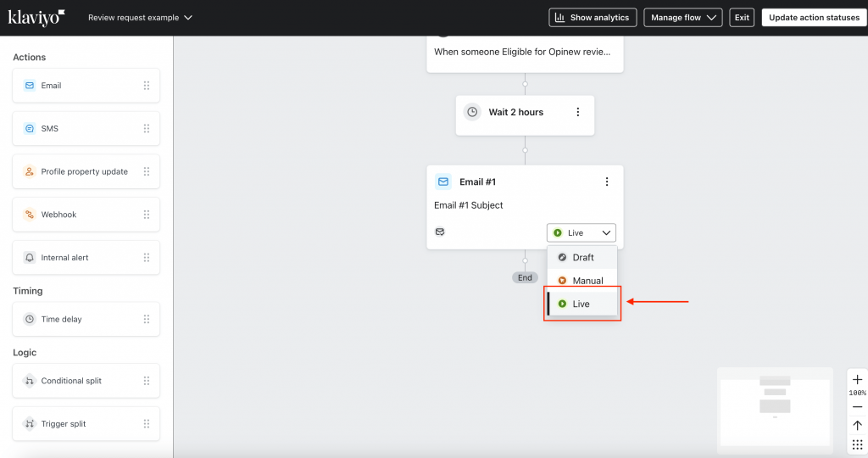Click the drag handle on Trigger split
The height and width of the screenshot is (458, 868).
tap(146, 424)
